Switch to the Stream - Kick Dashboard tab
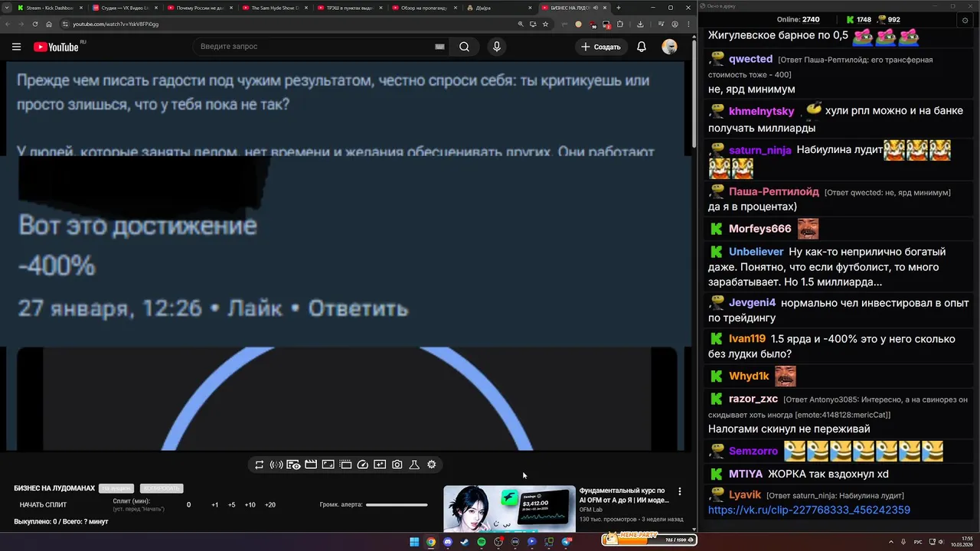Viewport: 980px width, 551px height. tap(50, 8)
